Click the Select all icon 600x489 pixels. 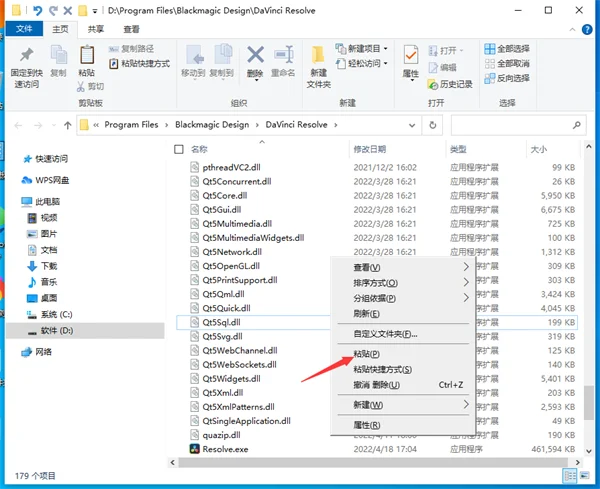(489, 49)
